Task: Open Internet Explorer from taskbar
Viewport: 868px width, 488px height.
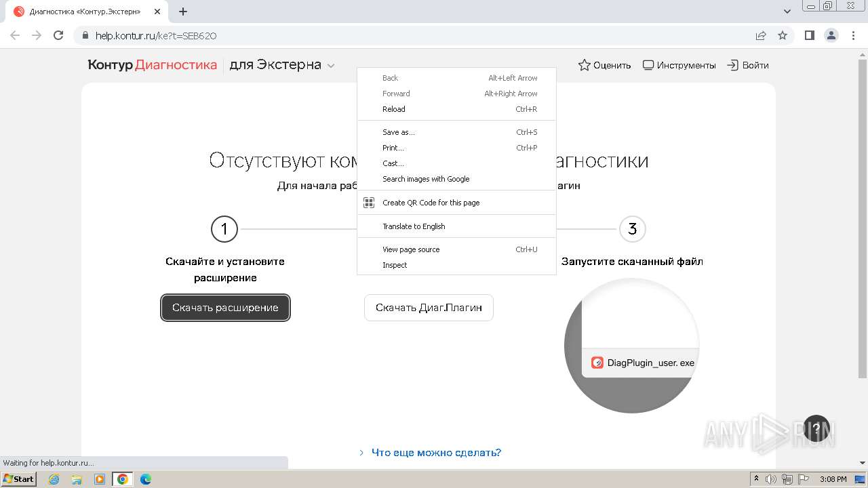Action: click(54, 479)
